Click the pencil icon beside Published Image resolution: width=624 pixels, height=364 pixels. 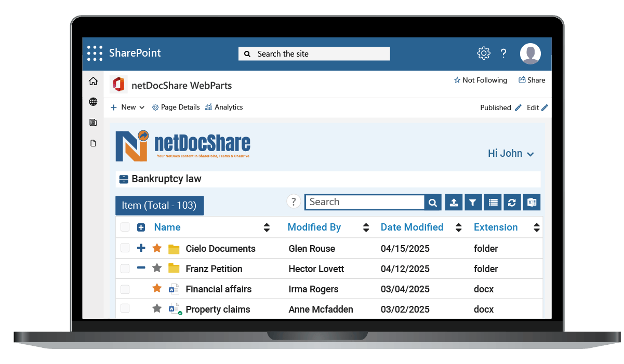click(518, 107)
